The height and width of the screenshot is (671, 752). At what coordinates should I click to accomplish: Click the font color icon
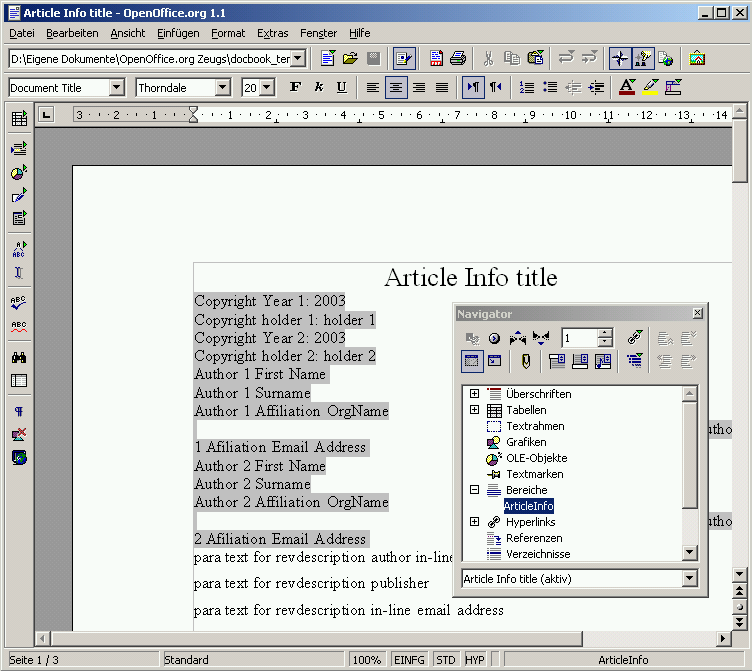[x=627, y=88]
